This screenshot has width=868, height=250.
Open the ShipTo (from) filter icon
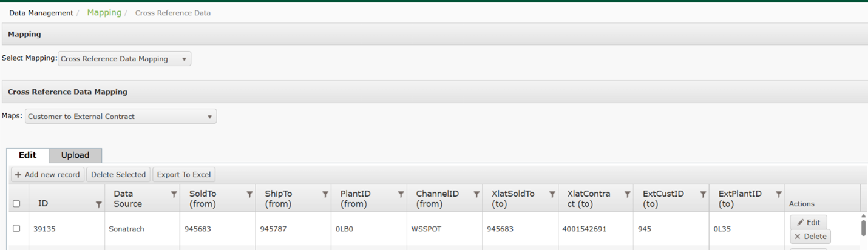click(x=325, y=194)
